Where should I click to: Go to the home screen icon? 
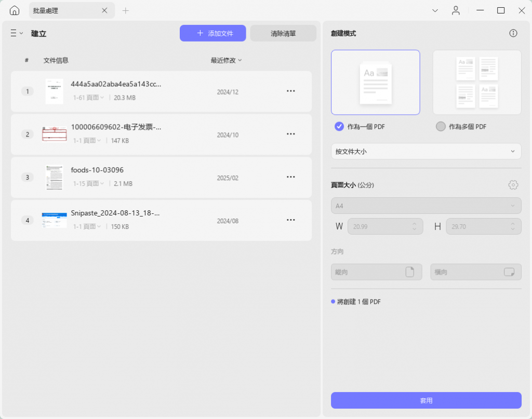click(14, 10)
